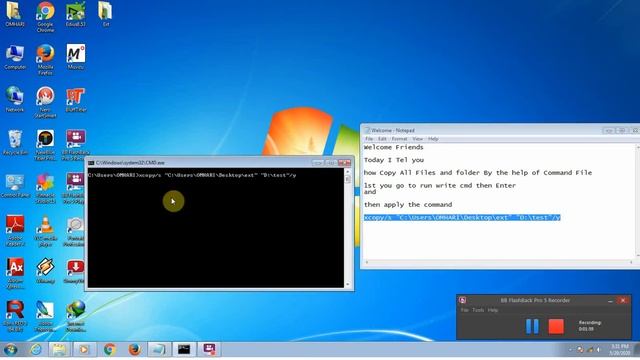Open Notepad Help menu
Screen dimensions: 640x360
coord(433,139)
